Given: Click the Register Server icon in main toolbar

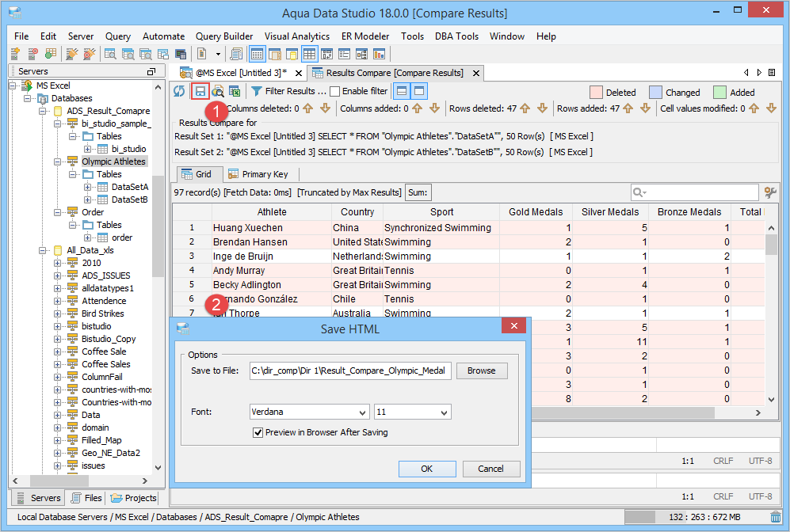Looking at the screenshot, I should (15, 54).
